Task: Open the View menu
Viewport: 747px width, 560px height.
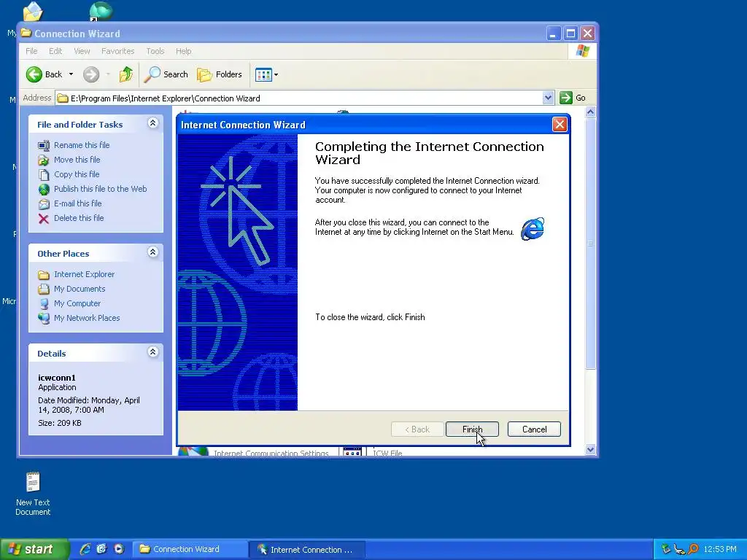Action: [x=82, y=51]
